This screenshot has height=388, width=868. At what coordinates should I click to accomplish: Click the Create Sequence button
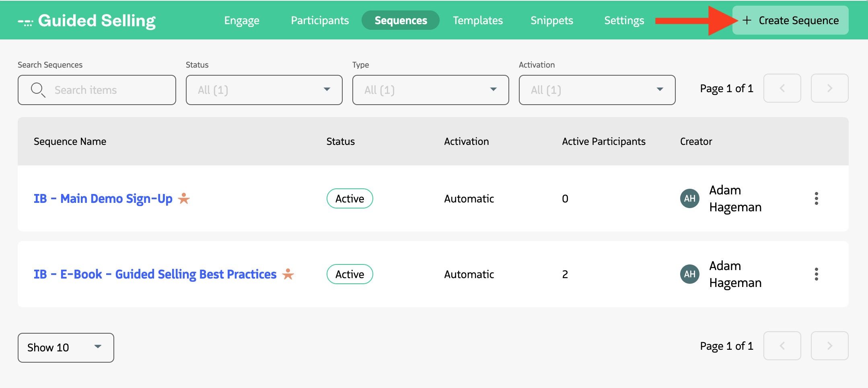790,20
